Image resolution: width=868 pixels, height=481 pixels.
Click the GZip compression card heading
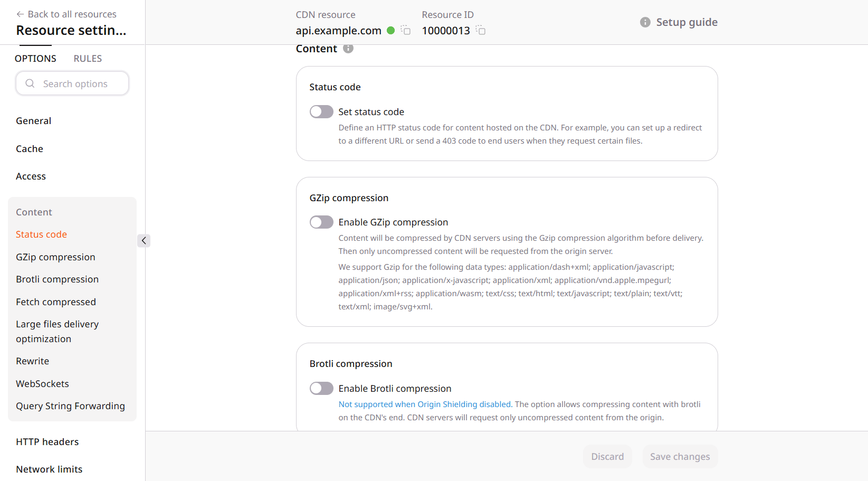click(349, 198)
